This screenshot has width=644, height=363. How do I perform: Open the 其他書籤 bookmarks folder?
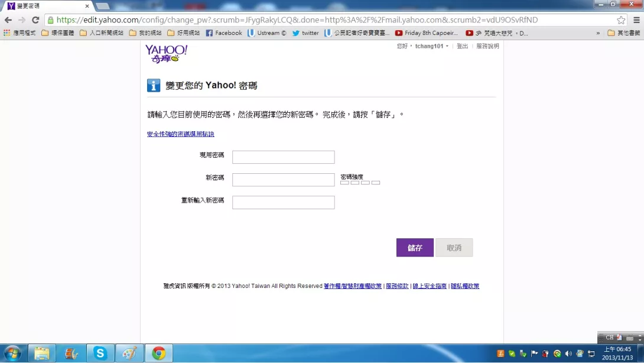pos(624,33)
